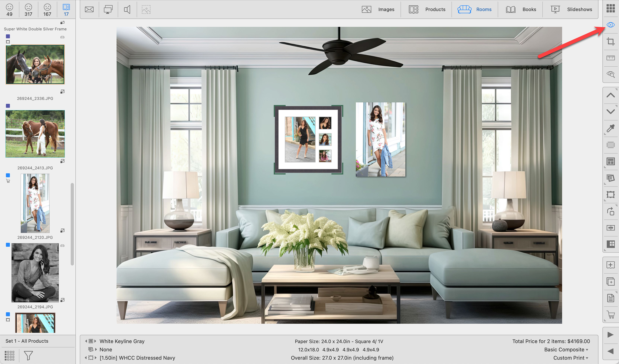Click the add to cart icon
This screenshot has width=619, height=364.
610,315
